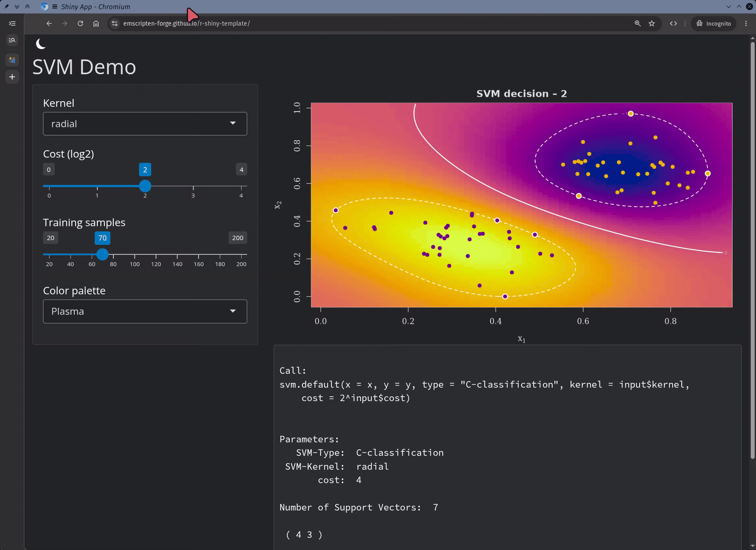Click the page vertical scrollbar

(753, 250)
